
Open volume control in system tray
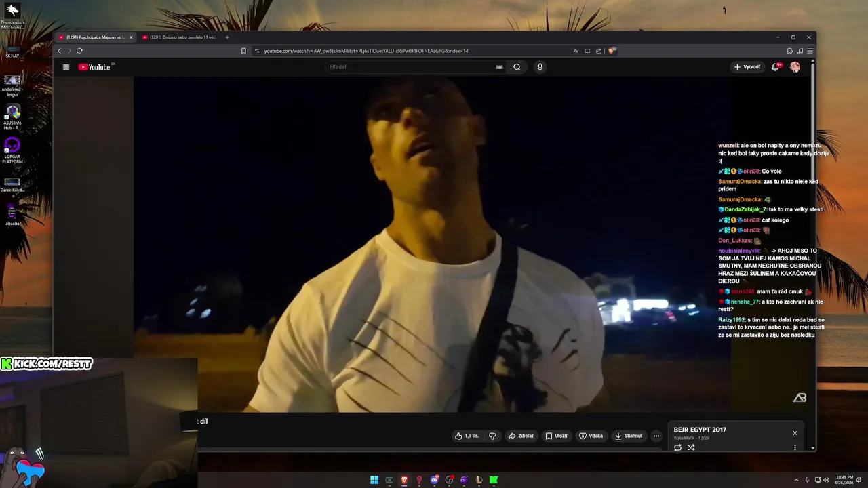click(825, 480)
